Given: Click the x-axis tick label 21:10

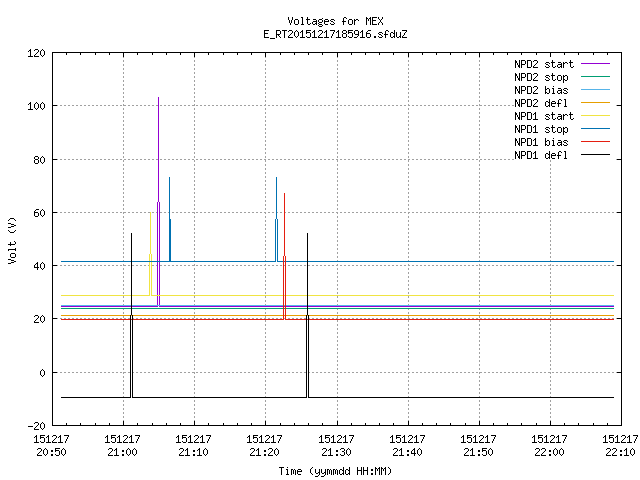Looking at the screenshot, I should click(193, 452).
